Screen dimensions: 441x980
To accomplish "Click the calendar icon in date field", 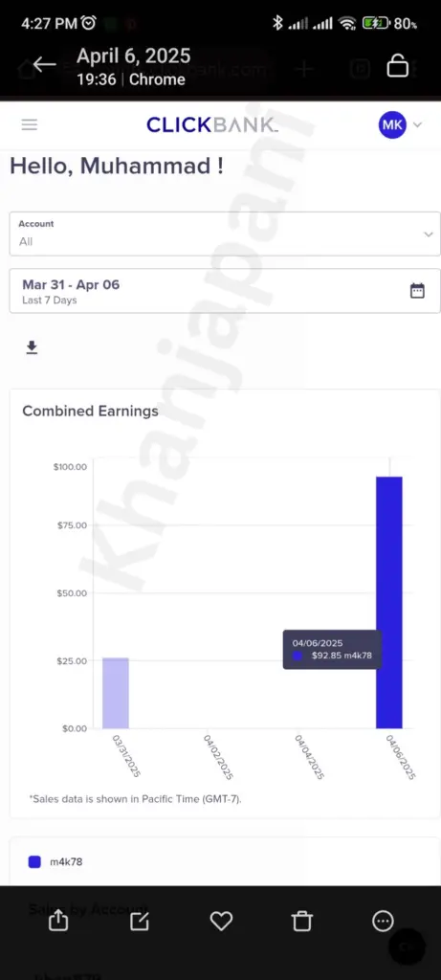I will click(417, 291).
